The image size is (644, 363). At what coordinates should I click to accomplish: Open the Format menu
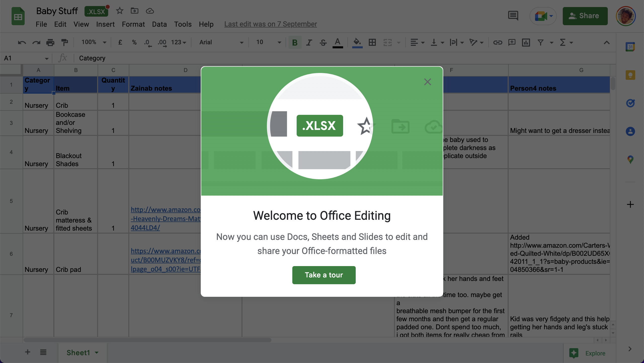pos(133,24)
